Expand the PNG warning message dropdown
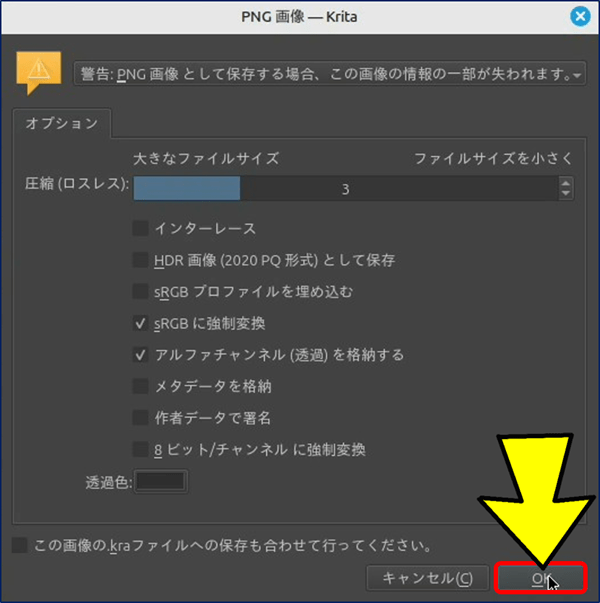This screenshot has width=600, height=603. pyautogui.click(x=577, y=74)
